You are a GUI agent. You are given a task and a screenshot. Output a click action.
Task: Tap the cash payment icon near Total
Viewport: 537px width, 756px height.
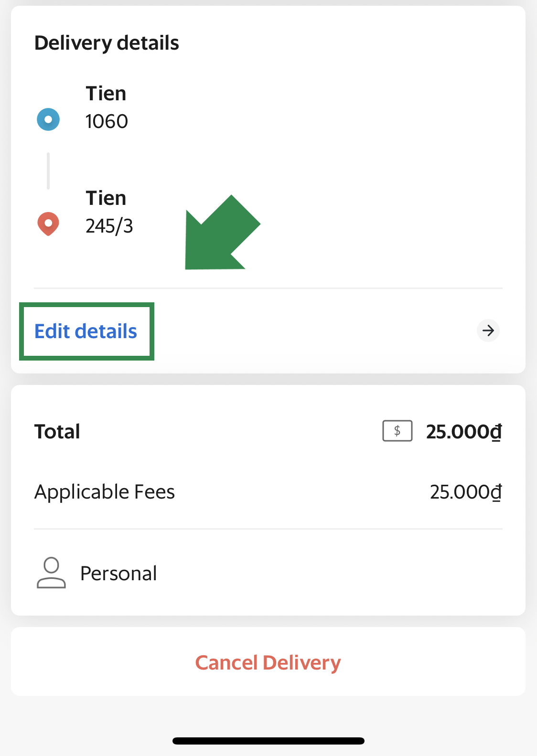point(397,431)
